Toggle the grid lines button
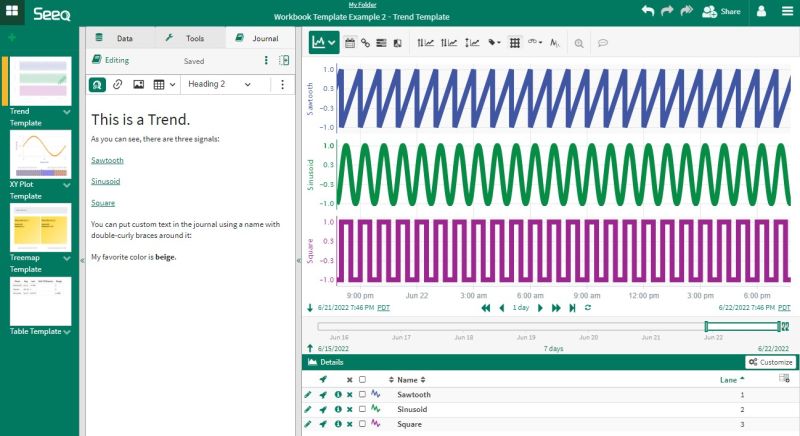800x436 pixels. (x=515, y=43)
